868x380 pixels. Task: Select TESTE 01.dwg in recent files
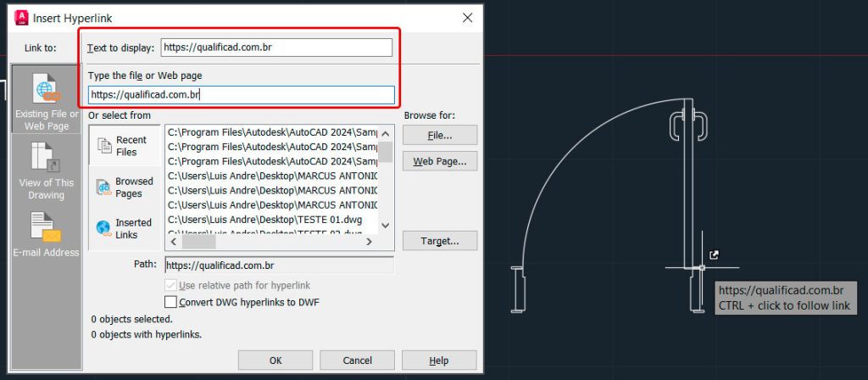pos(264,220)
